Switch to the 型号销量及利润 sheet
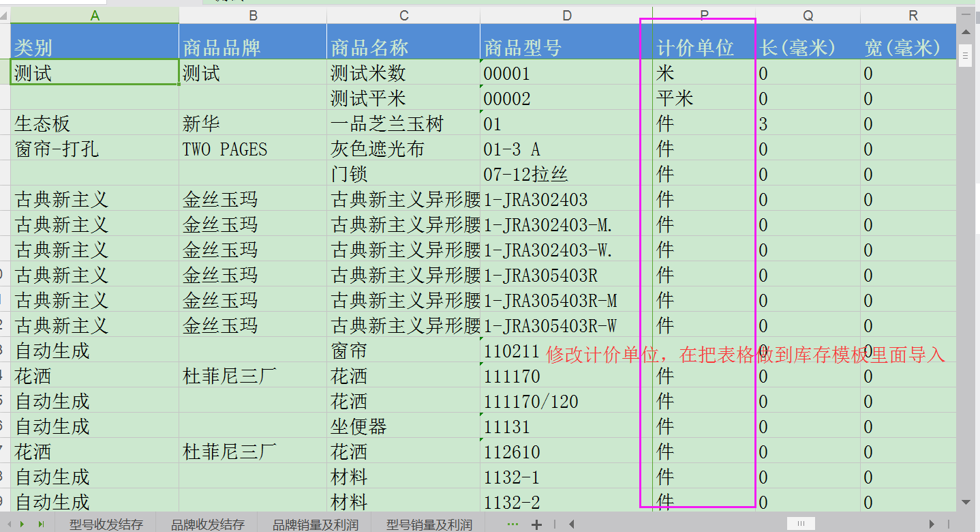 pos(429,524)
